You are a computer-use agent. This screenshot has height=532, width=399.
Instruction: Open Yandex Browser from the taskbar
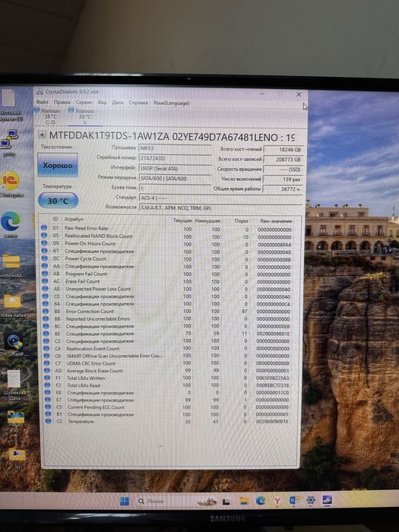click(277, 500)
